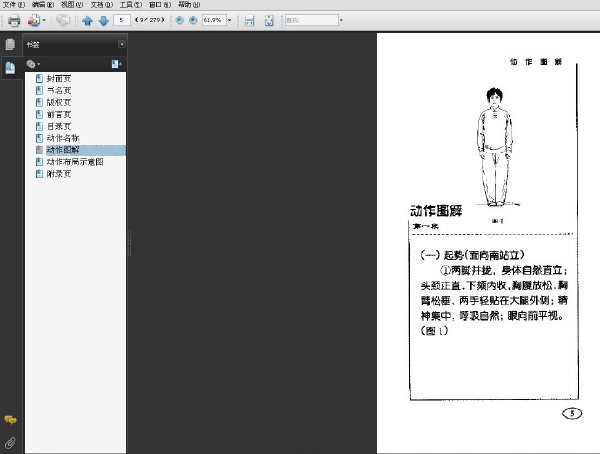This screenshot has height=454, width=600.
Task: Open the dropdown arrow beside the Create PDF icon
Action: click(x=44, y=20)
